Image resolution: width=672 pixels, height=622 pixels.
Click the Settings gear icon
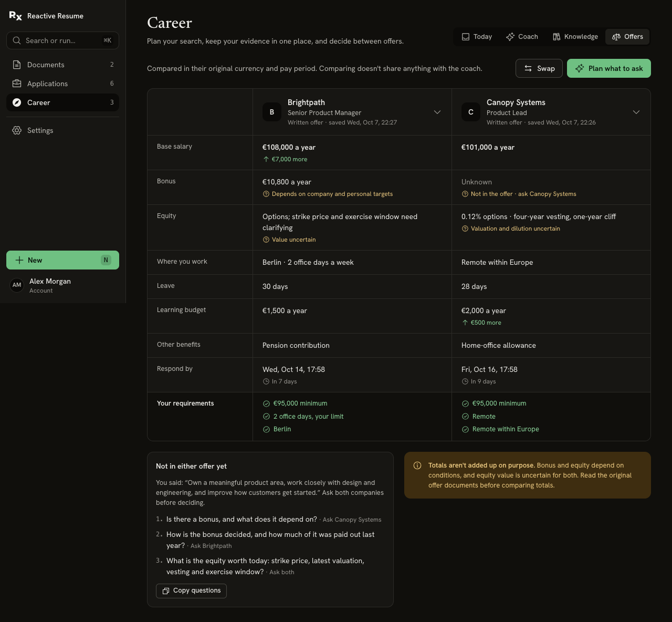tap(17, 130)
